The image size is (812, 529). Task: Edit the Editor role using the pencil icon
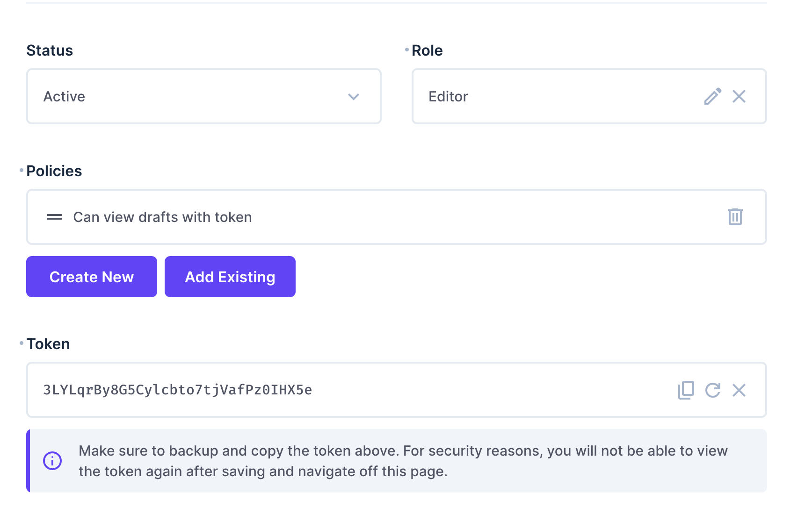click(713, 96)
